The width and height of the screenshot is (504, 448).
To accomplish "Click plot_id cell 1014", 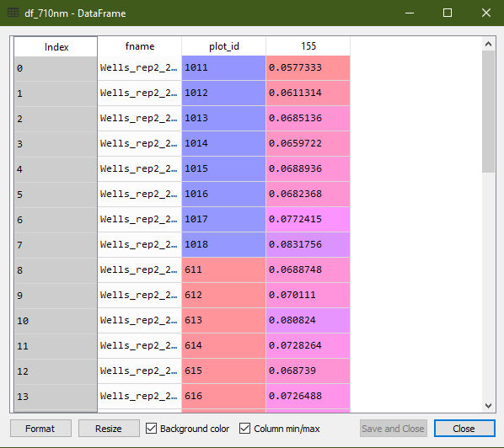I will point(223,143).
